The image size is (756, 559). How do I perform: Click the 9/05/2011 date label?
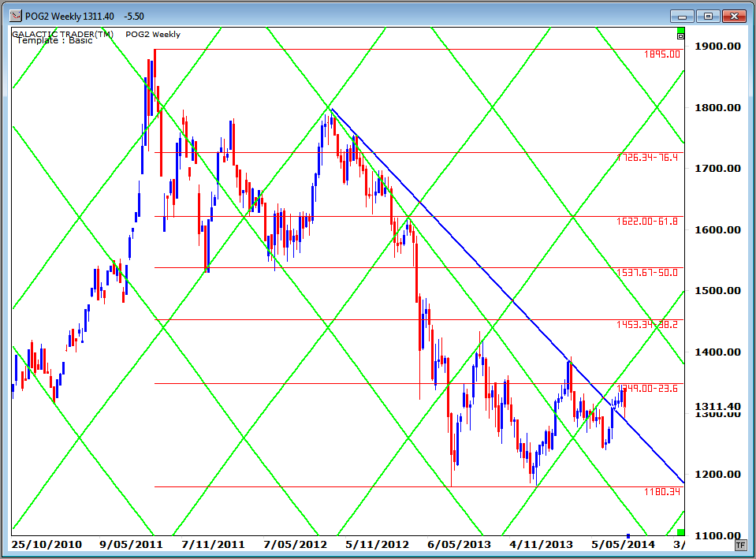coord(131,545)
